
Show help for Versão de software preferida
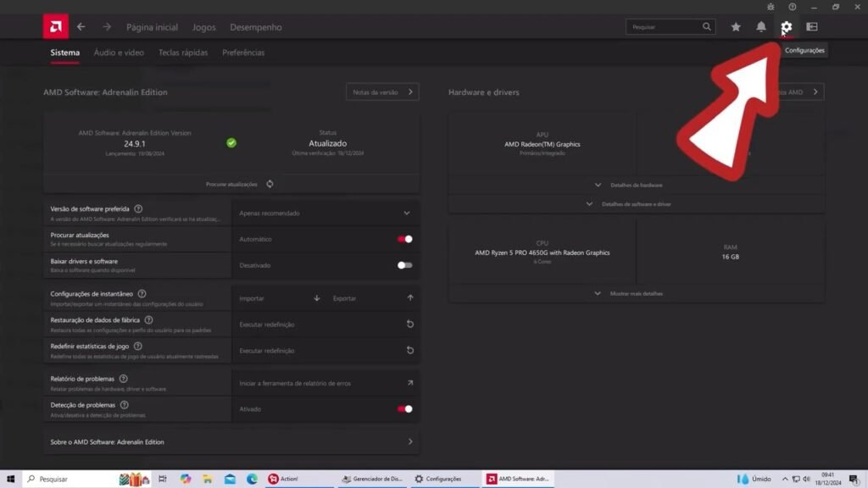coord(138,209)
